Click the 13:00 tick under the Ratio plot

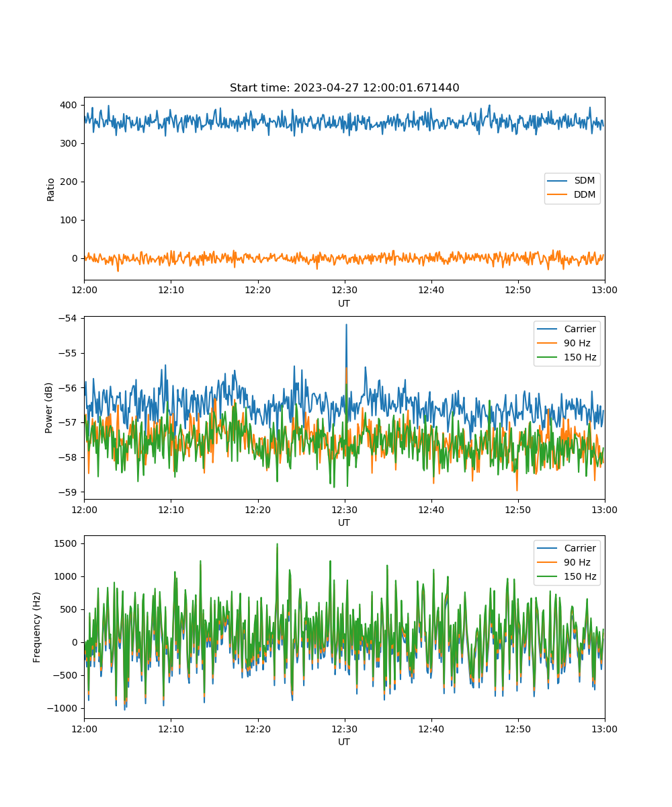(605, 291)
